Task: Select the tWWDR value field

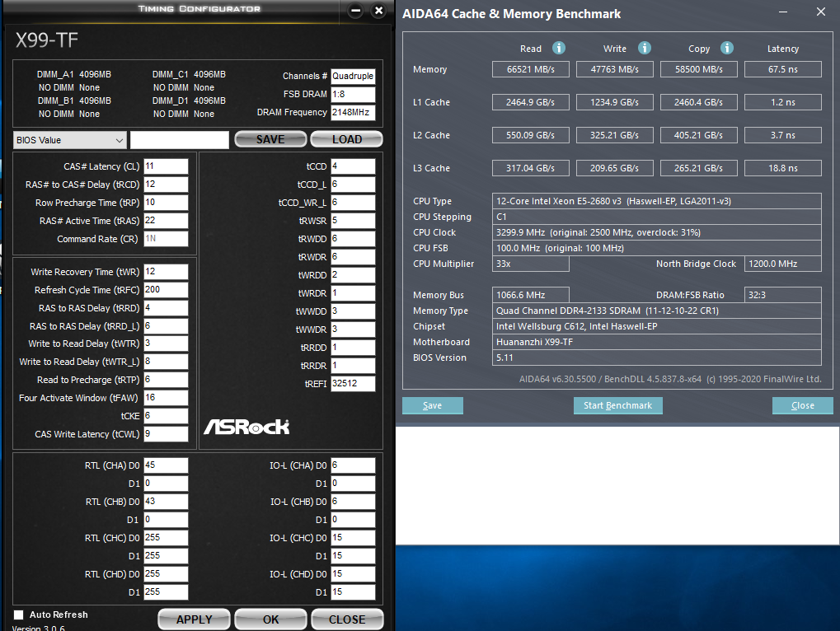Action: point(353,330)
